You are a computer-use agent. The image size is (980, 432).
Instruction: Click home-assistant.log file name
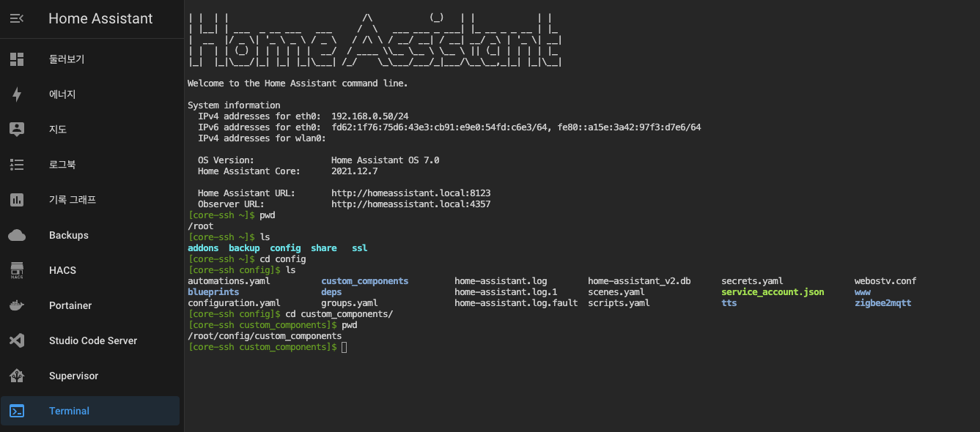[x=501, y=281]
